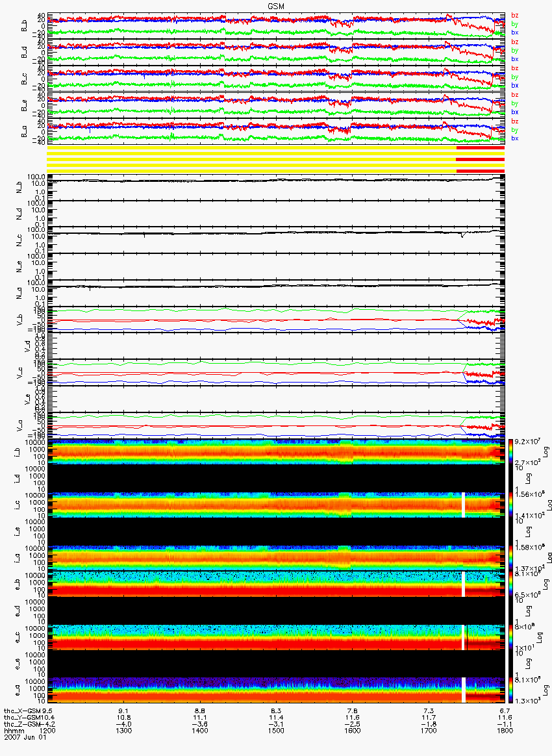The height and width of the screenshot is (756, 552).
Task: Select the e_c electron spectrogram label
Action: point(18,638)
